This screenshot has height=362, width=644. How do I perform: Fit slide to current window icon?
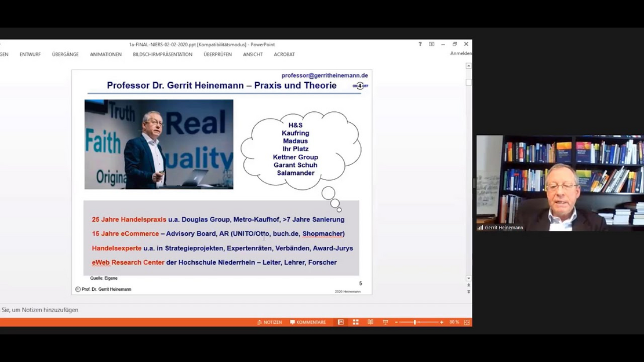(467, 322)
